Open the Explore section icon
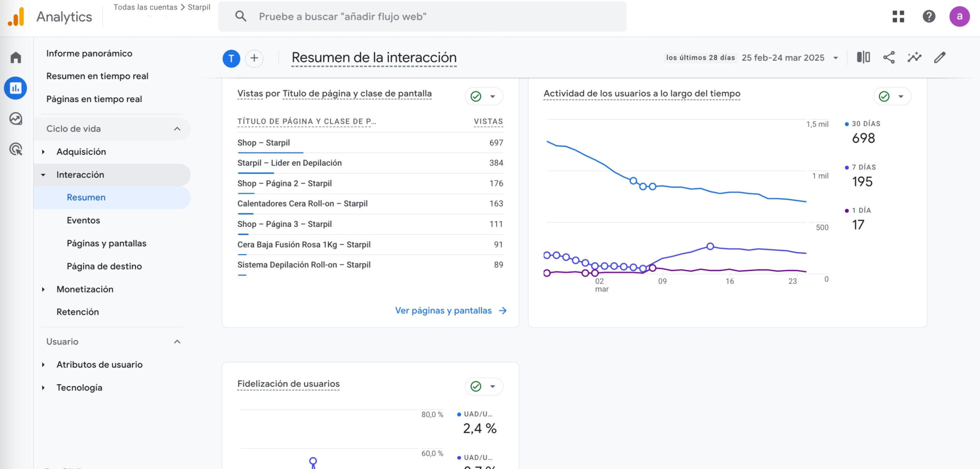This screenshot has height=469, width=980. tap(16, 119)
